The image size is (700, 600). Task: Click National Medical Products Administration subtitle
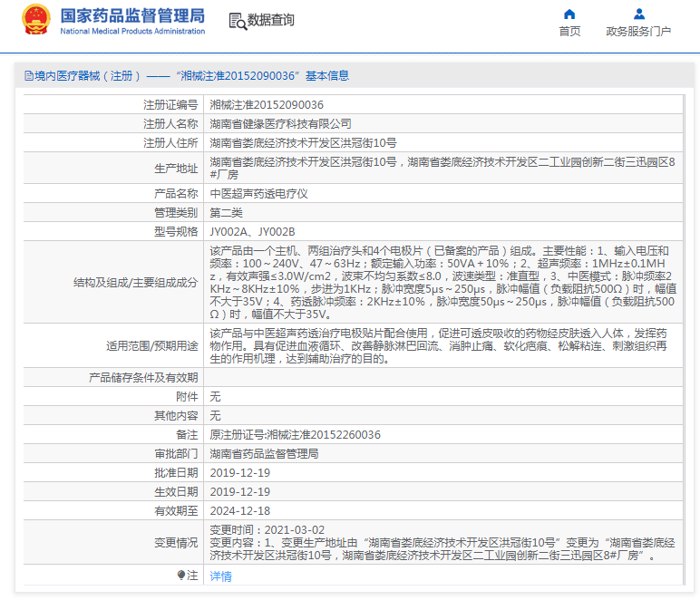click(x=132, y=31)
